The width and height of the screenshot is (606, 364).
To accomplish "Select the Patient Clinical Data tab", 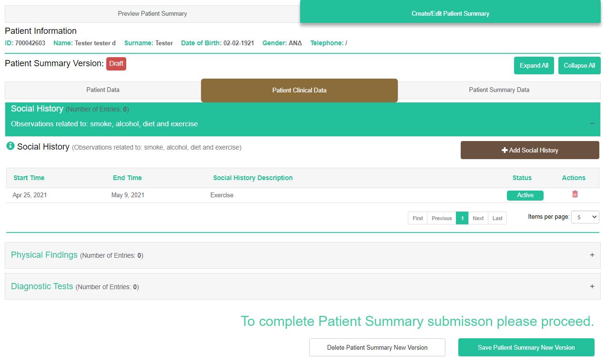I will (299, 90).
